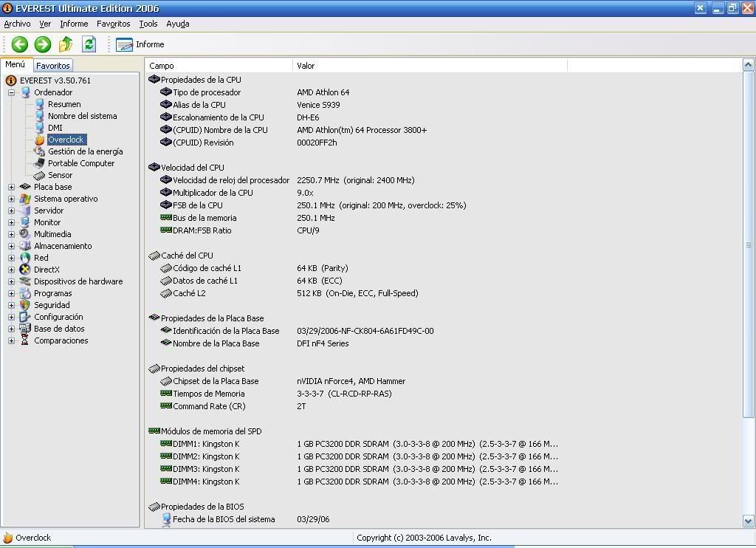Viewport: 756px width, 548px height.
Task: Open the Ayuda menu
Action: coord(177,24)
